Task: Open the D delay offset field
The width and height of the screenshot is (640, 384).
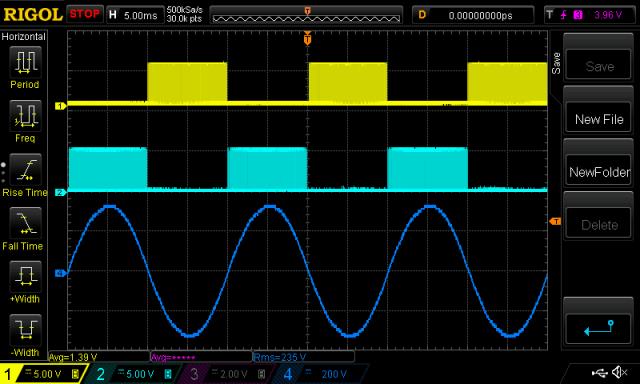Action: (x=473, y=15)
